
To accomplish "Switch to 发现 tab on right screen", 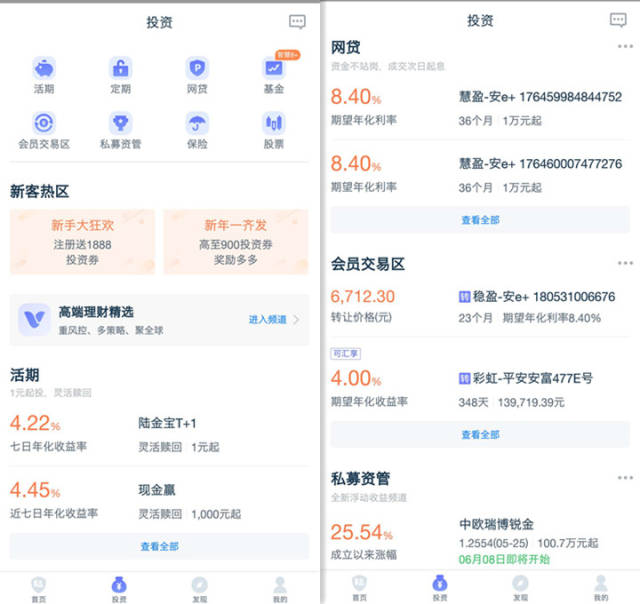I will point(520,588).
